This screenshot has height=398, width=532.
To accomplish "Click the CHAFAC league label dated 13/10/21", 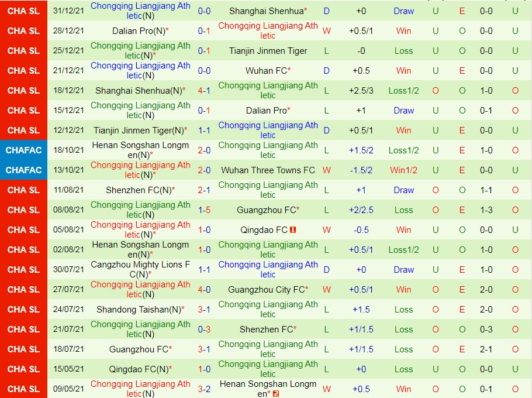I will (x=24, y=170).
